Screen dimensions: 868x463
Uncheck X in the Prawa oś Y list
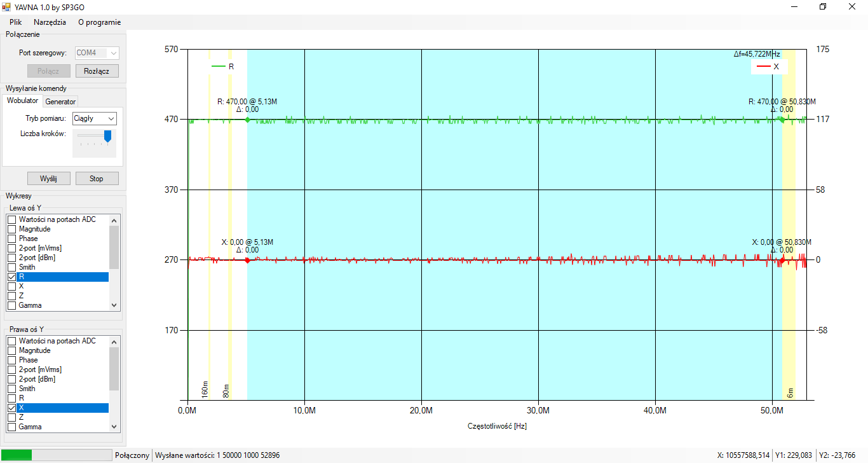tap(11, 408)
